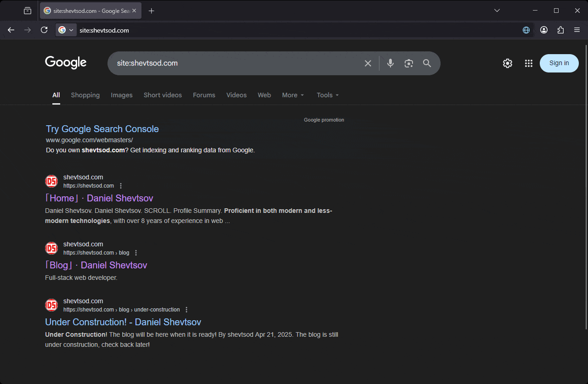Switch to the Shopping tab
The height and width of the screenshot is (384, 588).
click(x=85, y=95)
